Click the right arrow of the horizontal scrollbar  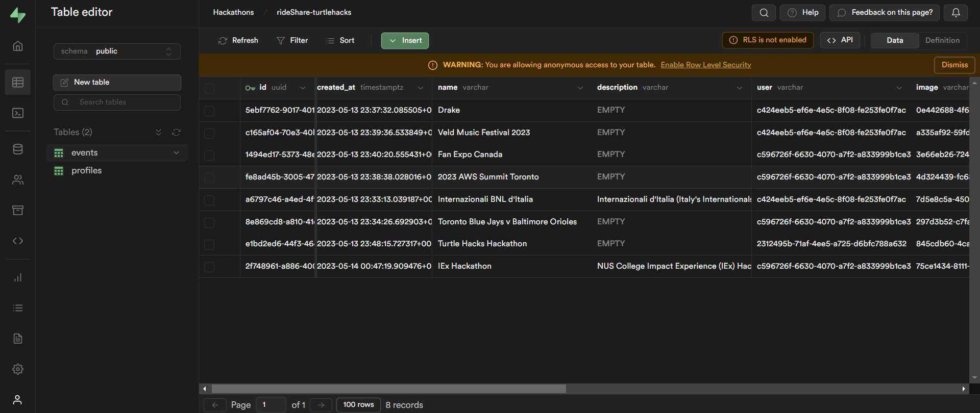[963, 389]
